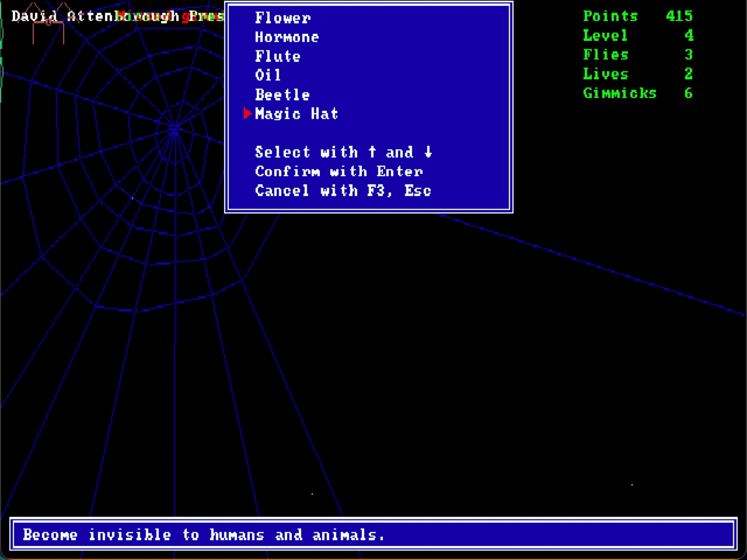This screenshot has width=747, height=560.
Task: Select the Hormone gimmick
Action: tap(287, 37)
